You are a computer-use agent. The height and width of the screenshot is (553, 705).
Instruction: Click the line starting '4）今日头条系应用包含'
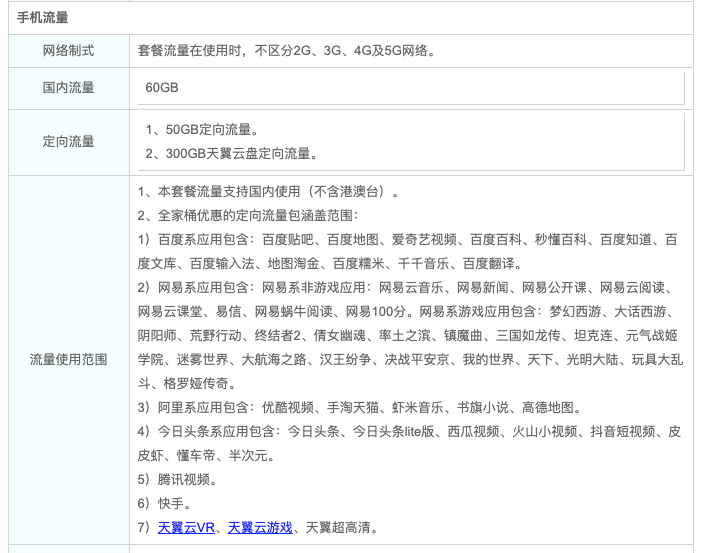pyautogui.click(x=409, y=432)
